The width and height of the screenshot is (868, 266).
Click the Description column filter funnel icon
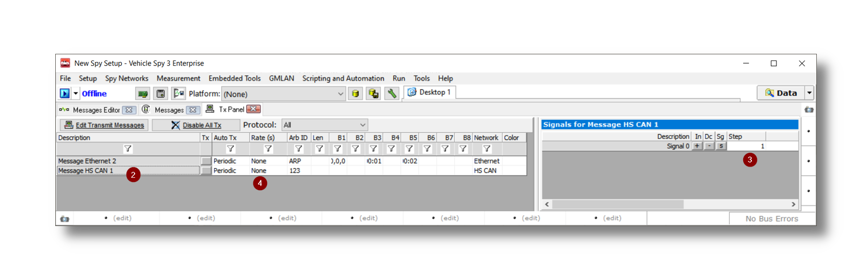128,149
